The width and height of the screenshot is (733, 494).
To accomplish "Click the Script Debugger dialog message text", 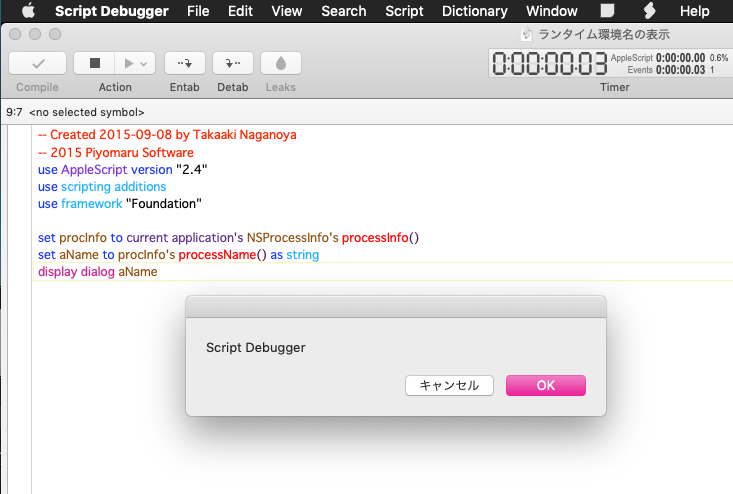I will click(x=256, y=348).
